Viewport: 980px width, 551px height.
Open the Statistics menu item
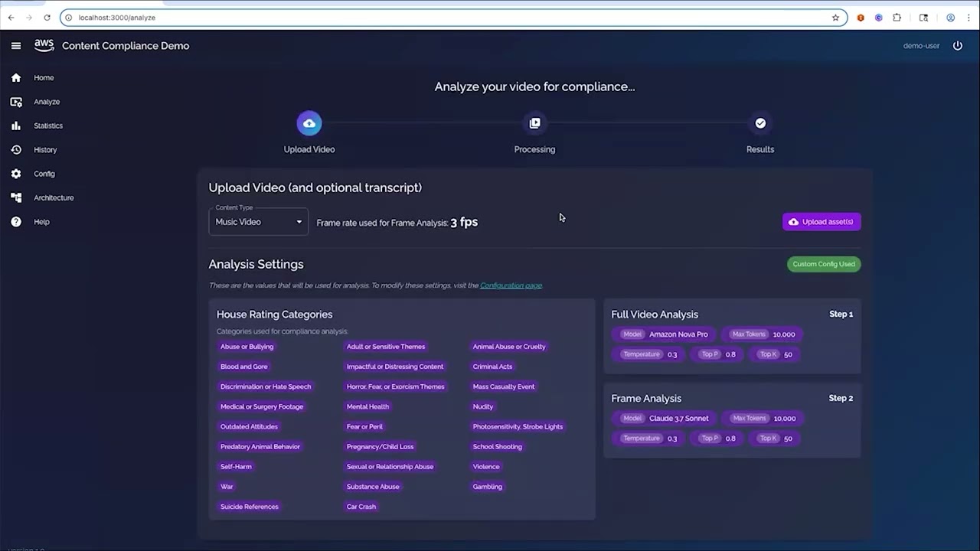pyautogui.click(x=48, y=126)
